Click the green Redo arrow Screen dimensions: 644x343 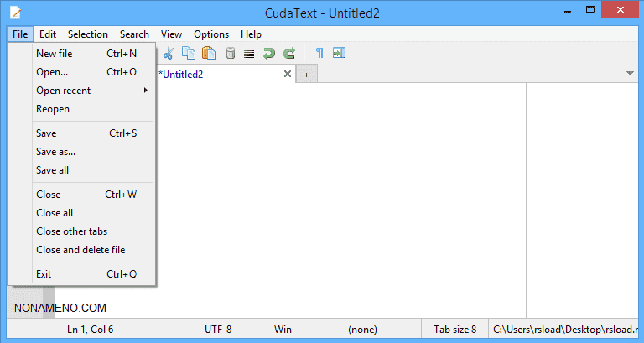[x=289, y=53]
